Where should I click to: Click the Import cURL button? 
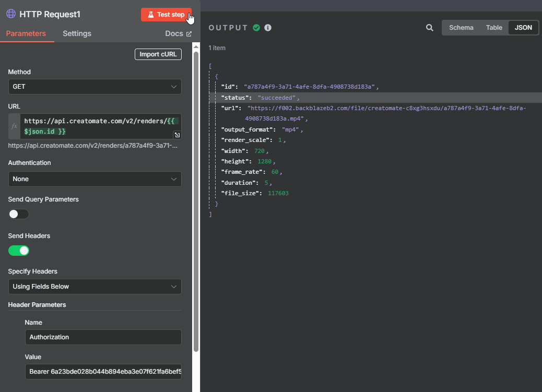pos(158,54)
